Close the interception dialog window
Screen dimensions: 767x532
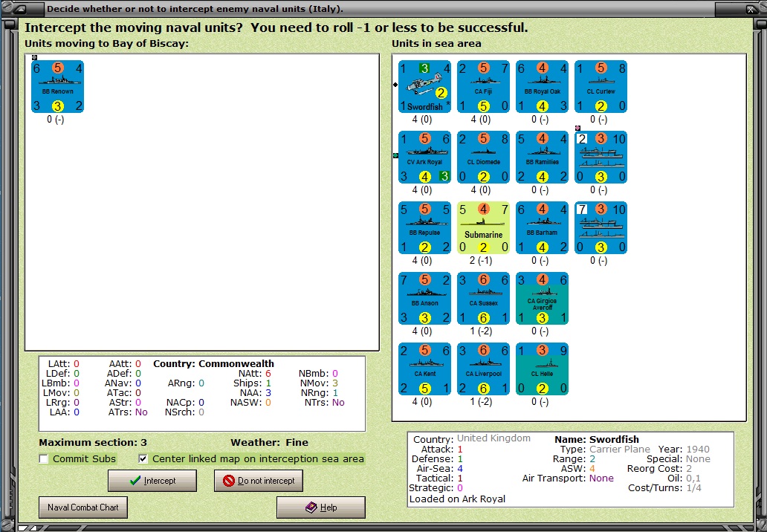pos(751,9)
